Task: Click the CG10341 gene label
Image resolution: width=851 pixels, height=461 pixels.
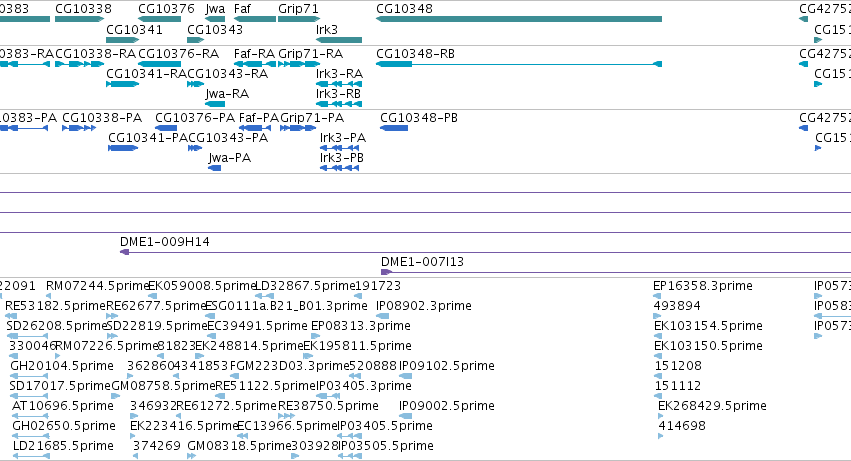Action: click(x=134, y=29)
